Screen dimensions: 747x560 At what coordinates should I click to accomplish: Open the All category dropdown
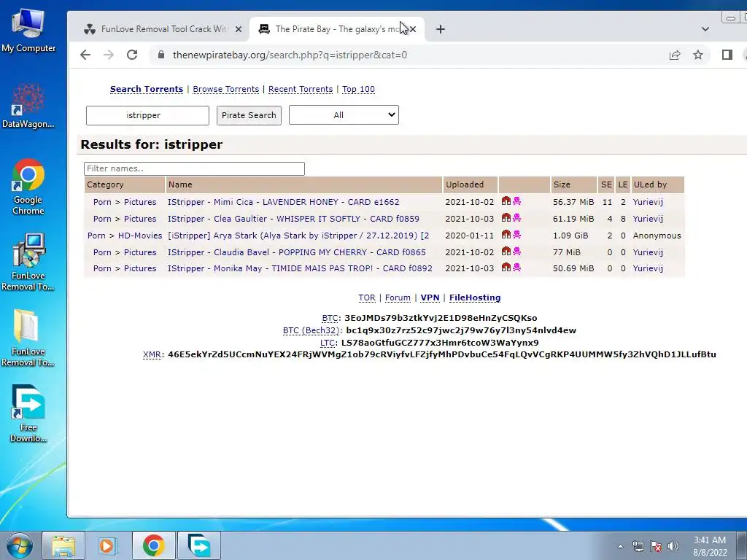click(x=344, y=114)
